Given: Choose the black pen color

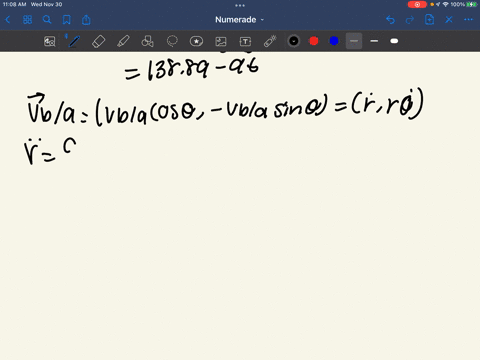Looking at the screenshot, I should 294,41.
